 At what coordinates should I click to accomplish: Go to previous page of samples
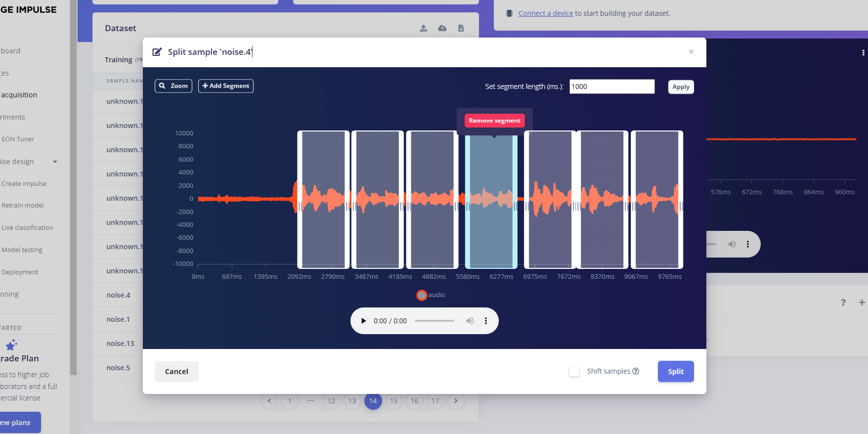point(269,401)
